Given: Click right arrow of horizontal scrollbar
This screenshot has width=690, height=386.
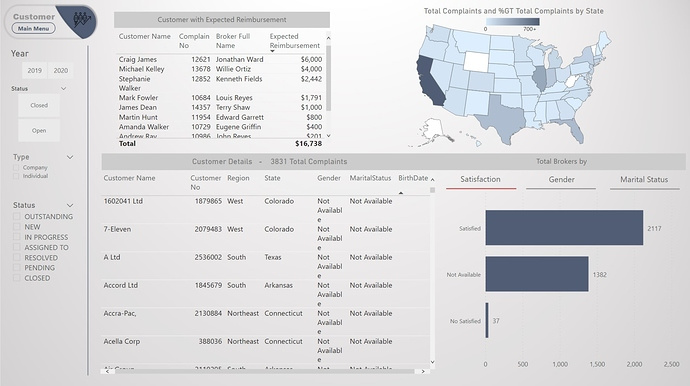Looking at the screenshot, I should tap(423, 372).
